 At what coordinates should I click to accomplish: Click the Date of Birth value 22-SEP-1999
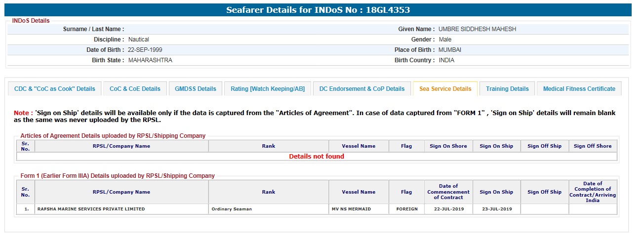145,50
